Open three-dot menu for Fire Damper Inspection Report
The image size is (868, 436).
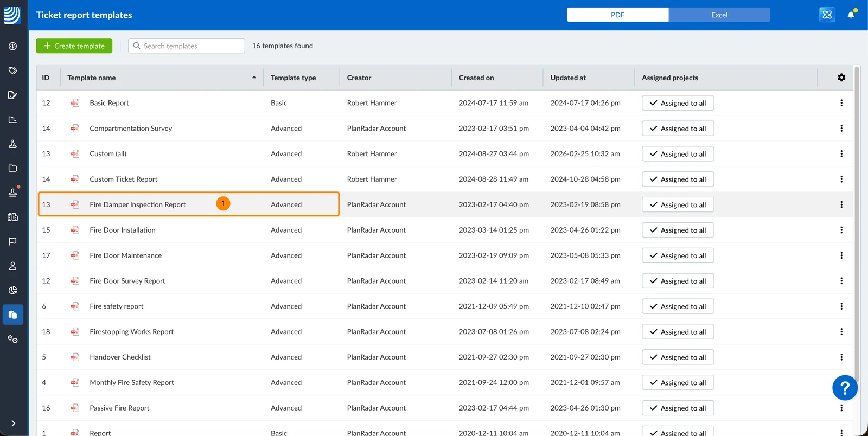point(841,204)
